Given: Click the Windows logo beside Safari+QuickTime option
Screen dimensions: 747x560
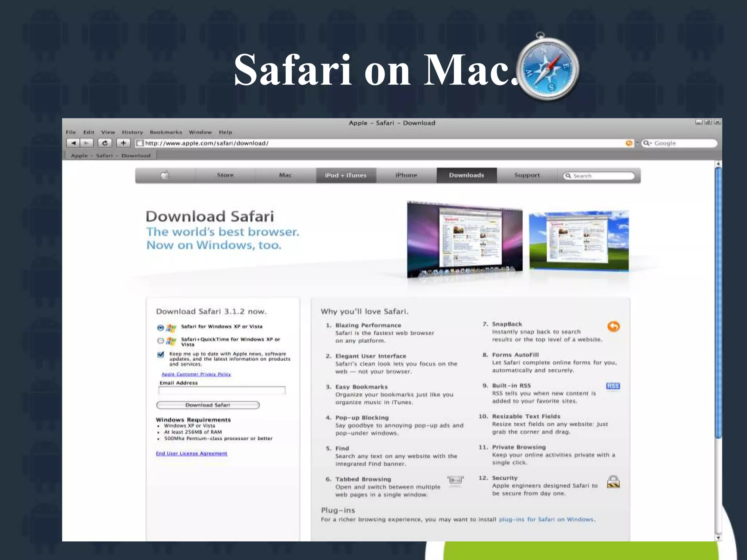Looking at the screenshot, I should point(171,341).
